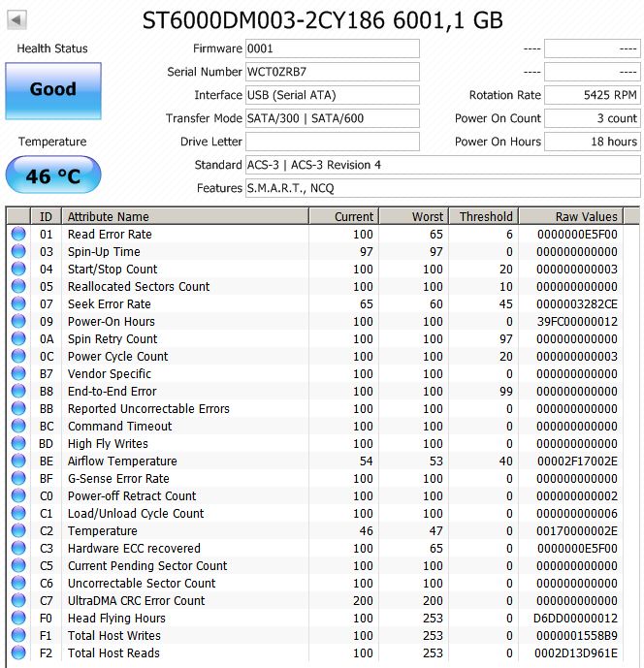The width and height of the screenshot is (644, 668).
Task: Click status icon for Airflow Temperature
Action: pos(18,461)
